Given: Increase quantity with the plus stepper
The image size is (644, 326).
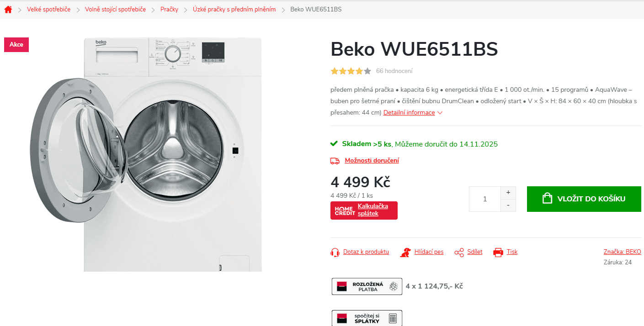Looking at the screenshot, I should pos(508,192).
